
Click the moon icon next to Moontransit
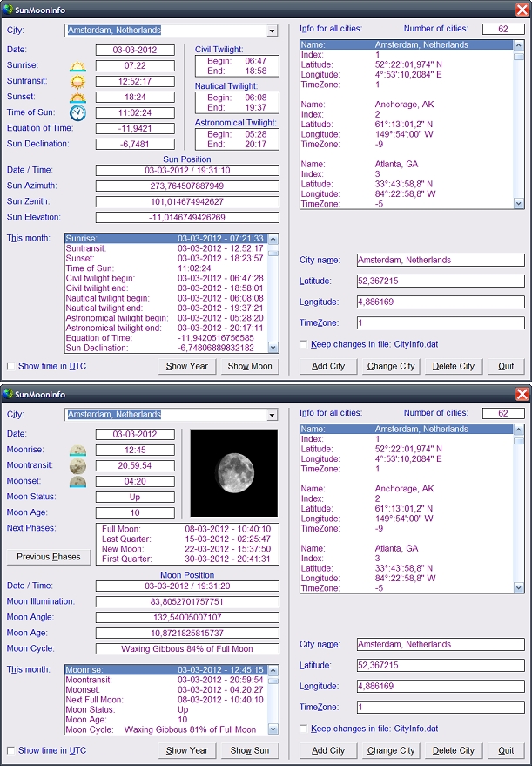coord(78,466)
